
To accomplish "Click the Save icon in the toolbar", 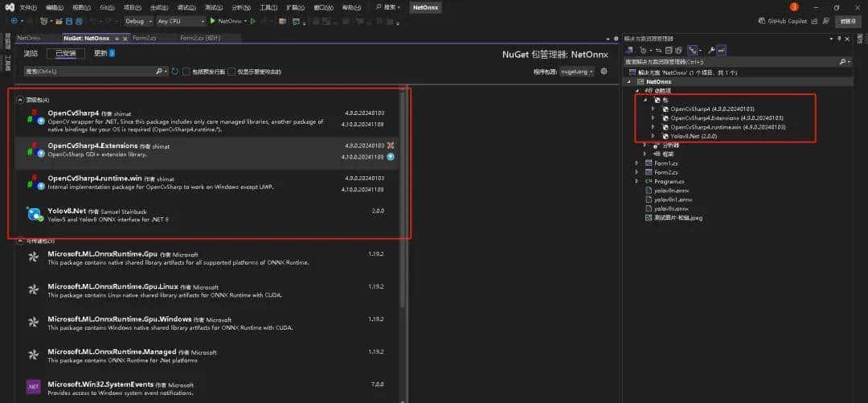I will coord(68,21).
